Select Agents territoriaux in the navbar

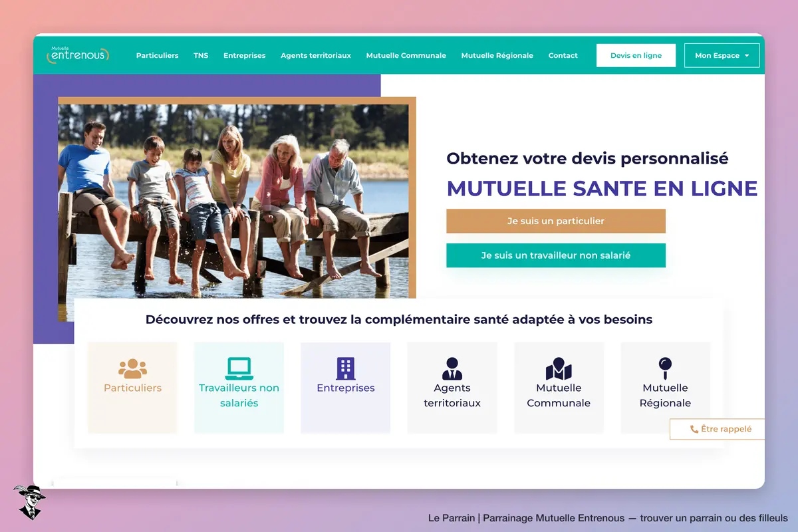click(x=316, y=56)
